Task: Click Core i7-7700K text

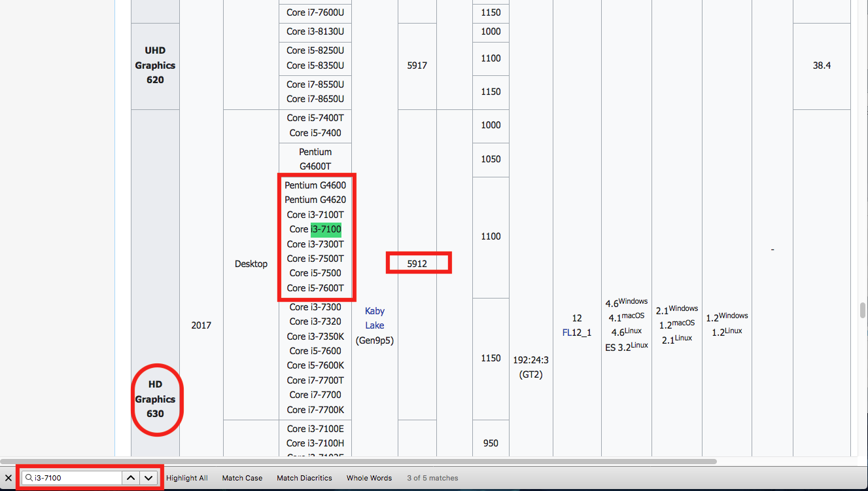Action: click(315, 410)
